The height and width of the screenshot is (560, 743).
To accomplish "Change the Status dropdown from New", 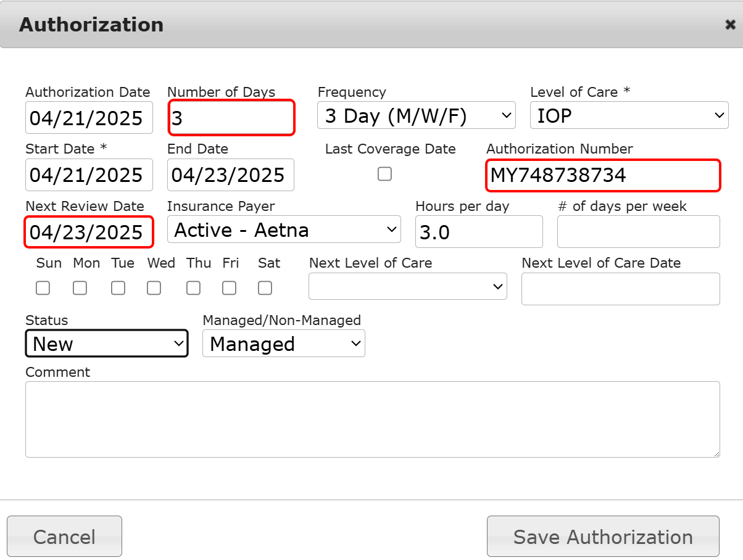I will (x=107, y=344).
